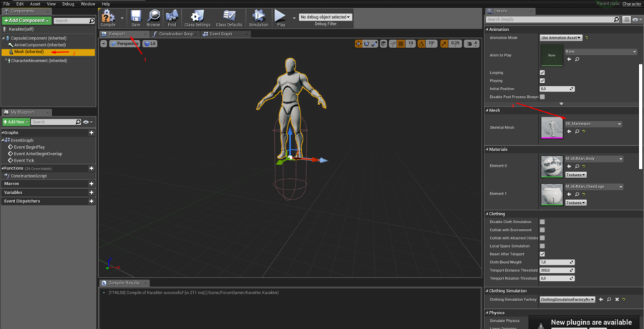Add a new function with plus icon
Viewport: 644px width, 329px height.
coord(91,168)
